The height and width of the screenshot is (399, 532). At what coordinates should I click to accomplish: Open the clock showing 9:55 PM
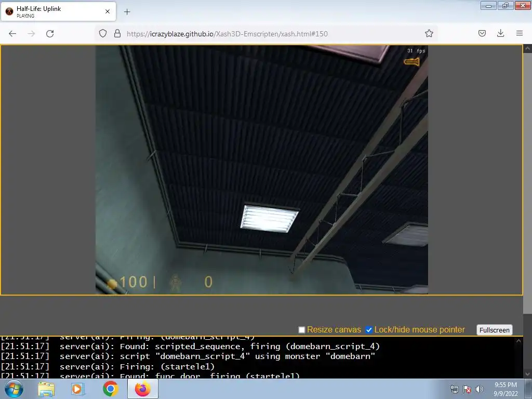506,389
